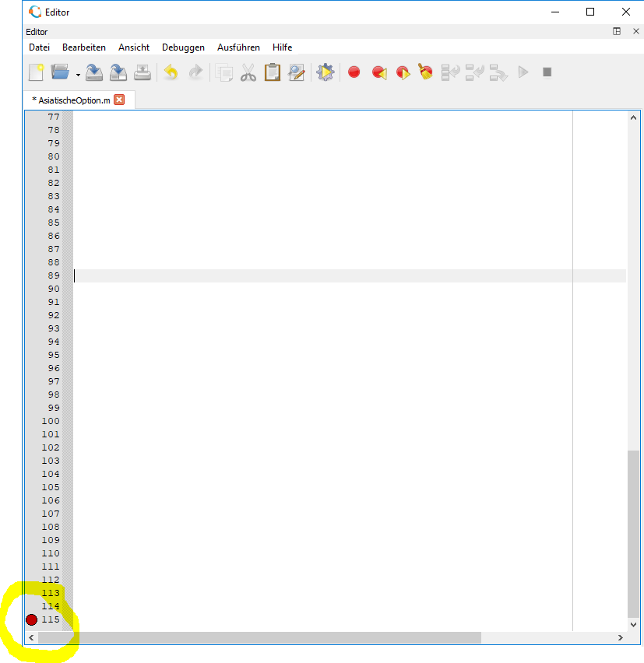Open the Ausführen menu
Screen dimensions: 644x663
[238, 47]
